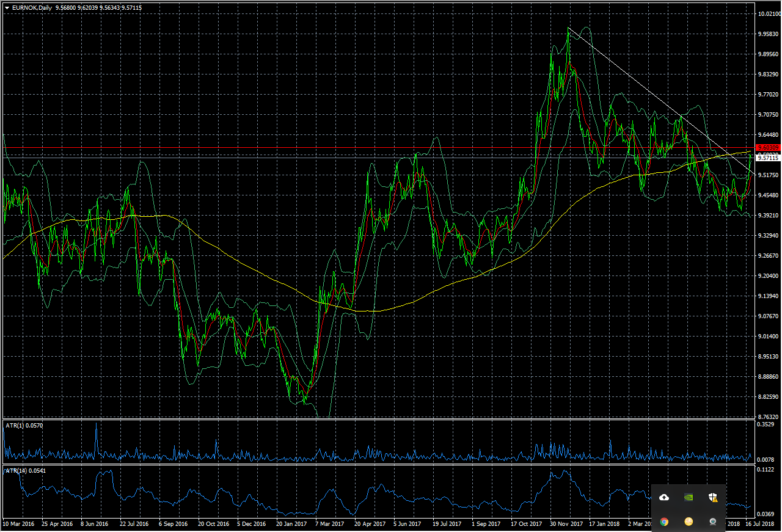
Task: Click the webcam tray icon
Action: [713, 522]
